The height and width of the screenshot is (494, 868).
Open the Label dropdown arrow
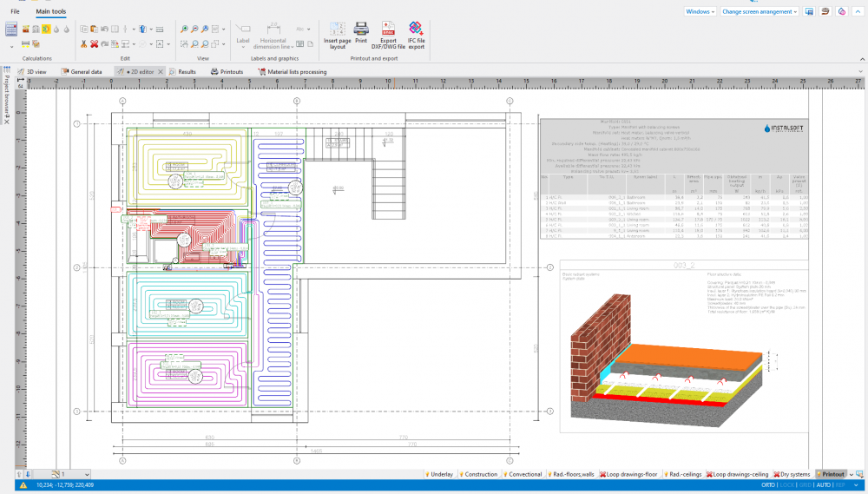coord(243,45)
